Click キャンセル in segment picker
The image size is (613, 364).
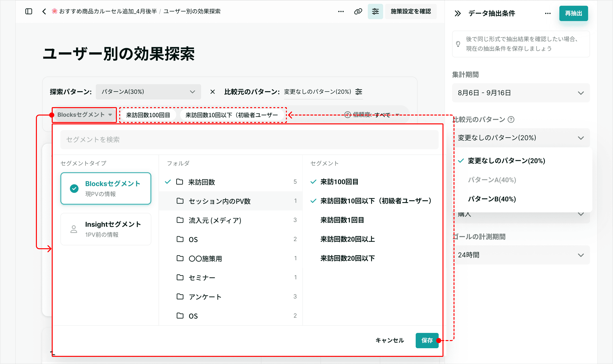tap(390, 341)
